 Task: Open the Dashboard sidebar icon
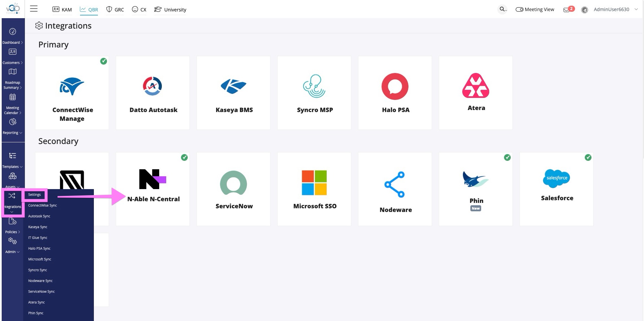point(12,32)
